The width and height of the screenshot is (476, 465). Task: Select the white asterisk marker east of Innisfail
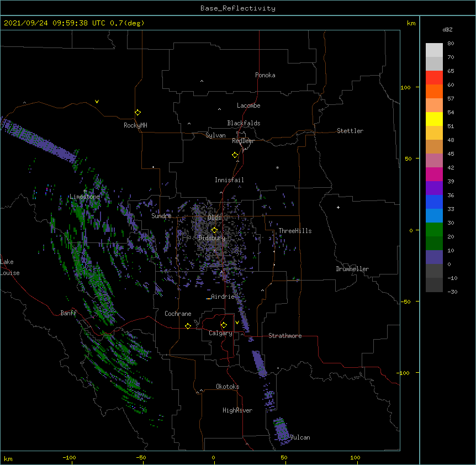(277, 167)
